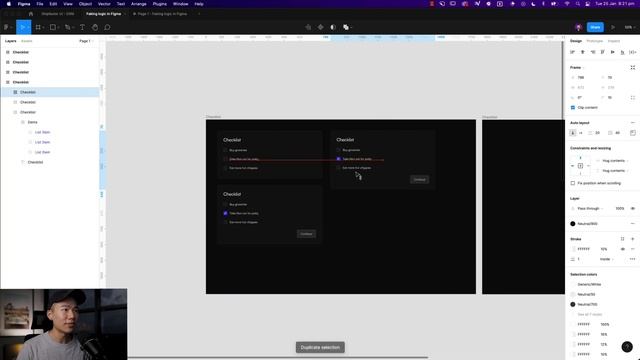Click Align right icon
This screenshot has width=640, height=360.
[593, 52]
